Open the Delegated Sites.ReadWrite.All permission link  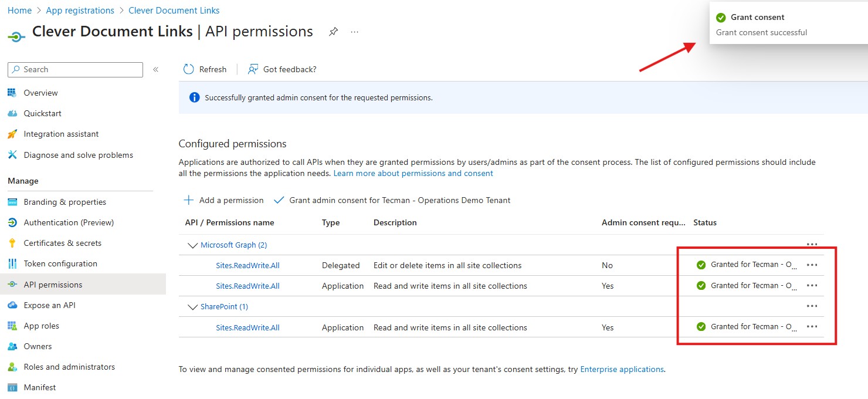(x=247, y=265)
